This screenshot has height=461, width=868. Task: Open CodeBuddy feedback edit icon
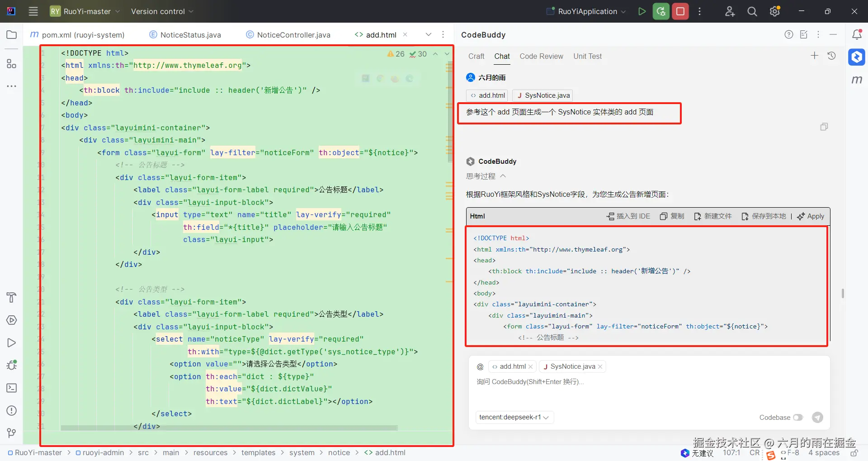[804, 34]
